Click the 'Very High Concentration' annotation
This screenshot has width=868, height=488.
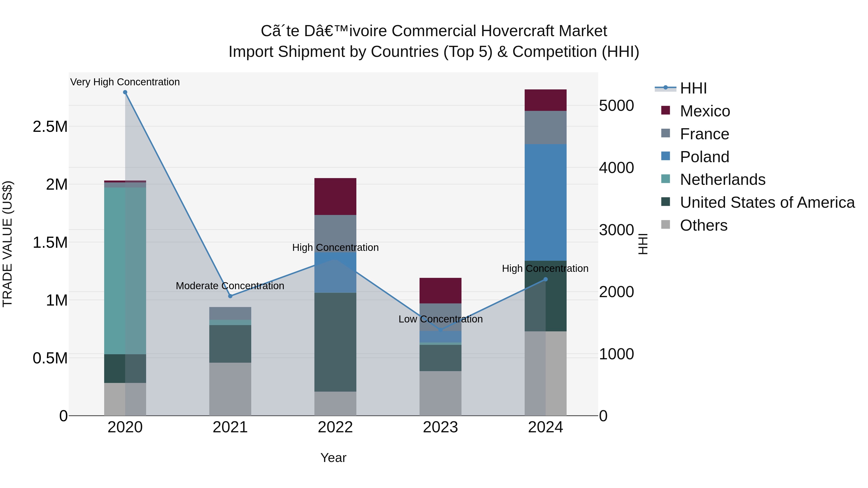point(125,82)
